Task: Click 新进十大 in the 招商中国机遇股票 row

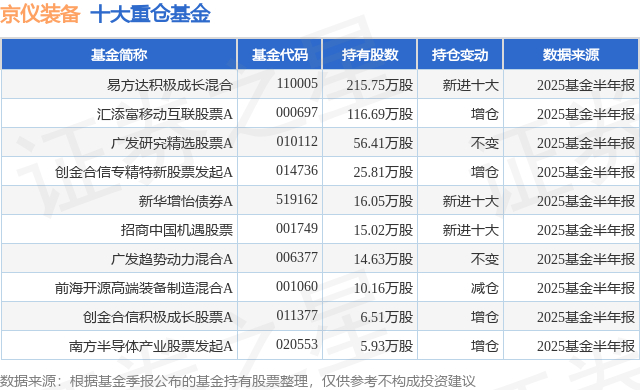Action: [x=471, y=230]
